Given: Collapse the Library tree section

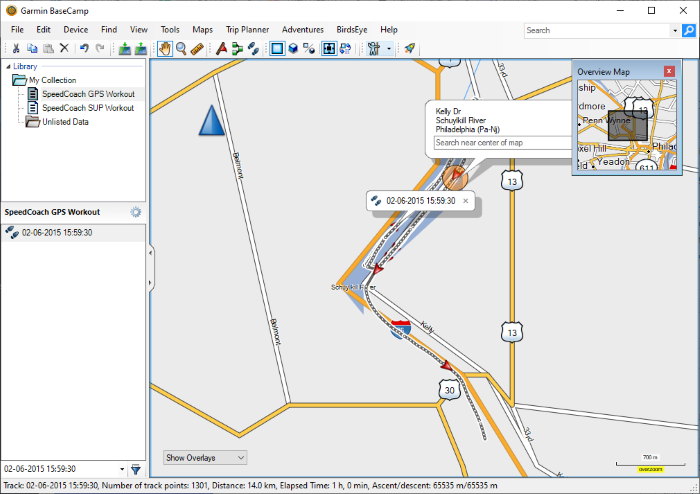Looking at the screenshot, I should click(8, 67).
